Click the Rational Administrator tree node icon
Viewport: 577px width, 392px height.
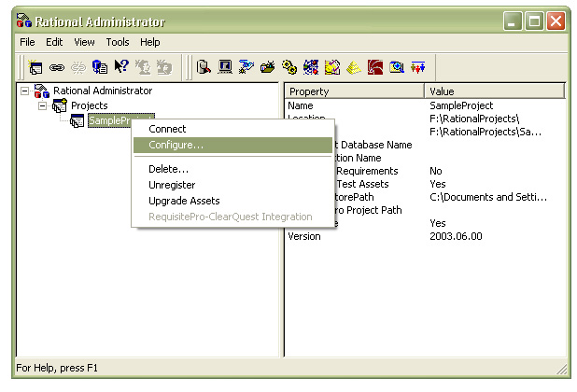42,91
